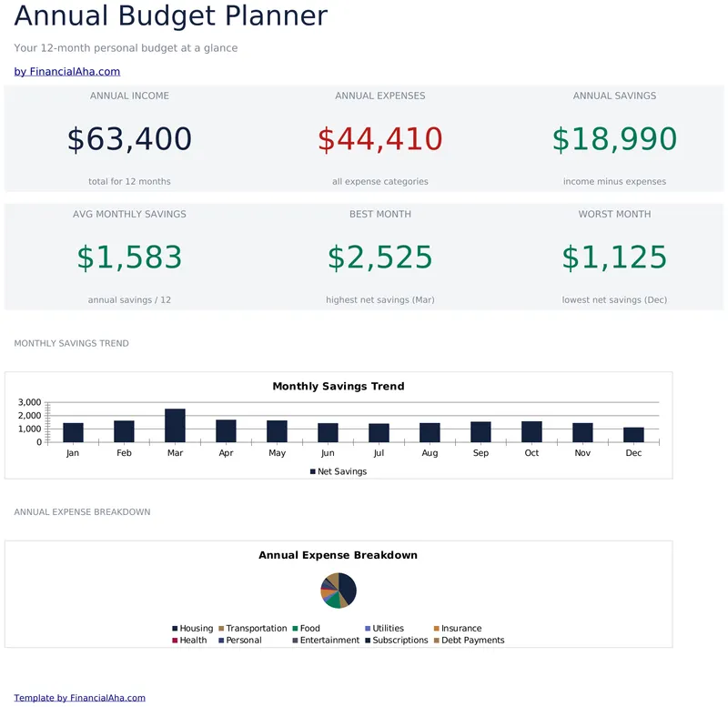Image resolution: width=728 pixels, height=707 pixels.
Task: Click the Health legend color swatch
Action: 175,641
